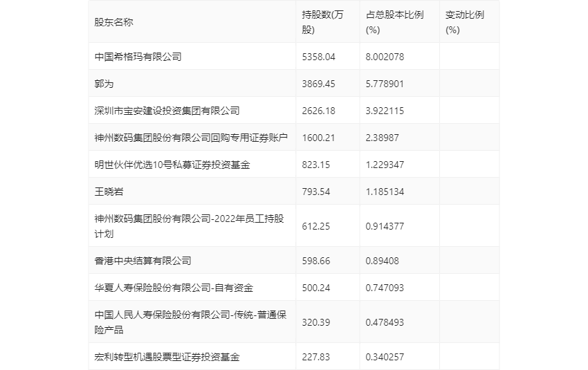Screen dimensions: 588x370
Task: Select 明世伙伴优选10号私募证券投资基金
Action: point(172,165)
